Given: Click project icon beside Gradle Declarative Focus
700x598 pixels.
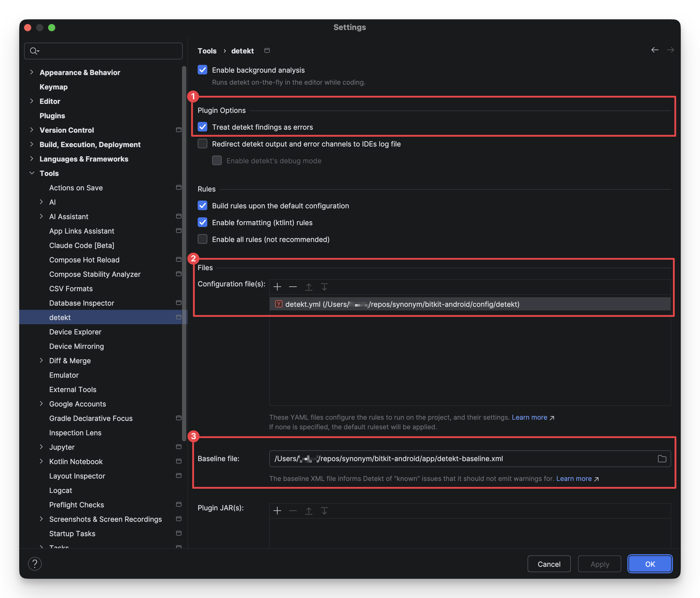Looking at the screenshot, I should click(x=179, y=418).
